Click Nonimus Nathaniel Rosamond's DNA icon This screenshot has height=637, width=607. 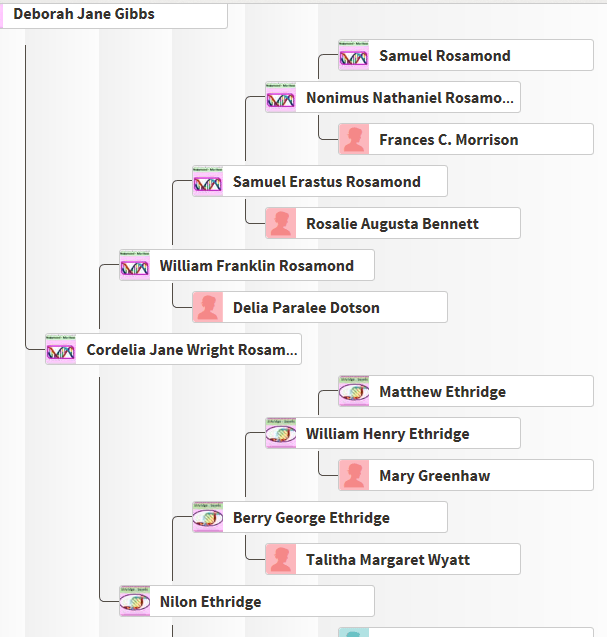tap(281, 98)
